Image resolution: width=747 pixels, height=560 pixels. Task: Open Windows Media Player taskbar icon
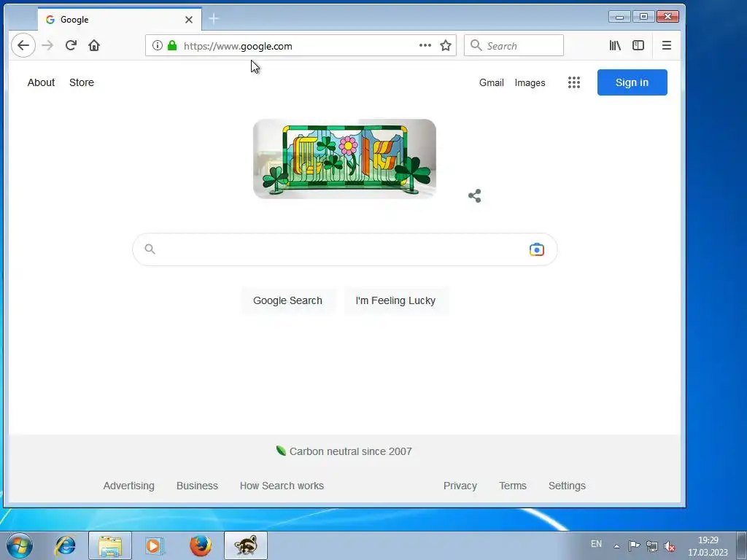tap(155, 545)
